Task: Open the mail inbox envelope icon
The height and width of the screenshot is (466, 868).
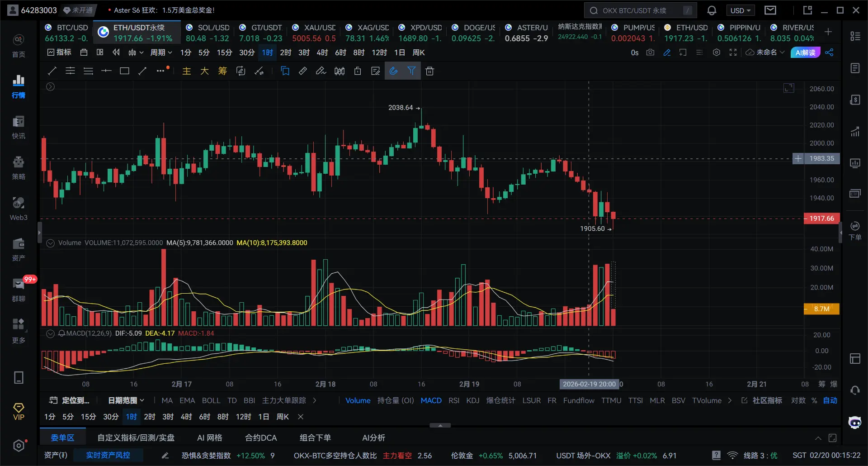Action: (770, 10)
